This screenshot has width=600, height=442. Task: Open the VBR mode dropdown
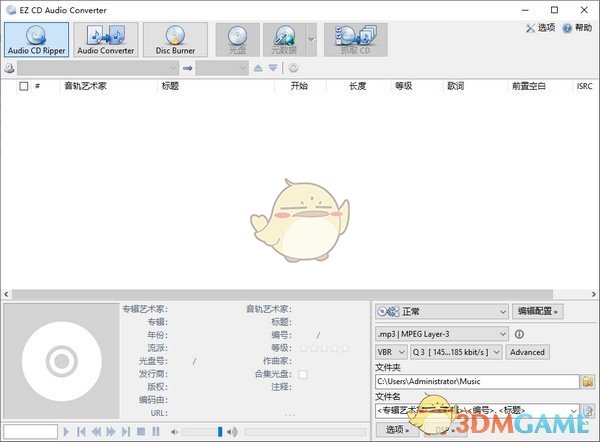click(391, 352)
